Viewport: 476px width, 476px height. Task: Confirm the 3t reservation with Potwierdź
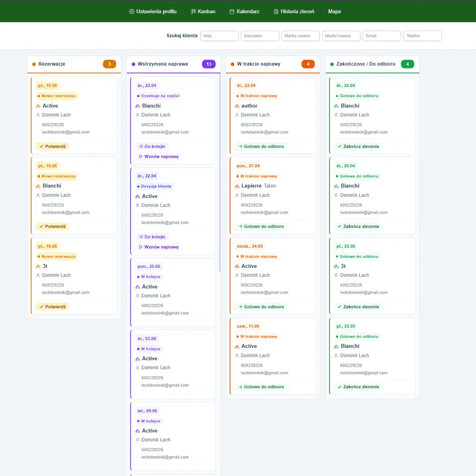tap(53, 307)
